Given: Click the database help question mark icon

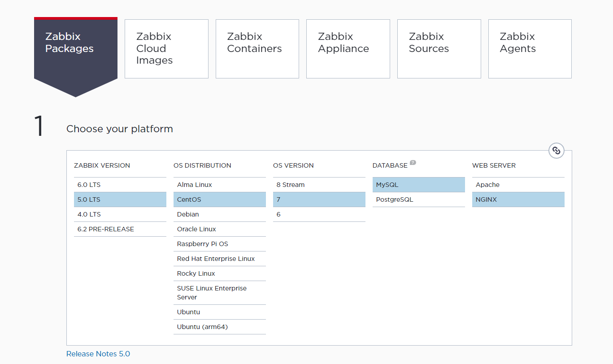Looking at the screenshot, I should [x=413, y=163].
